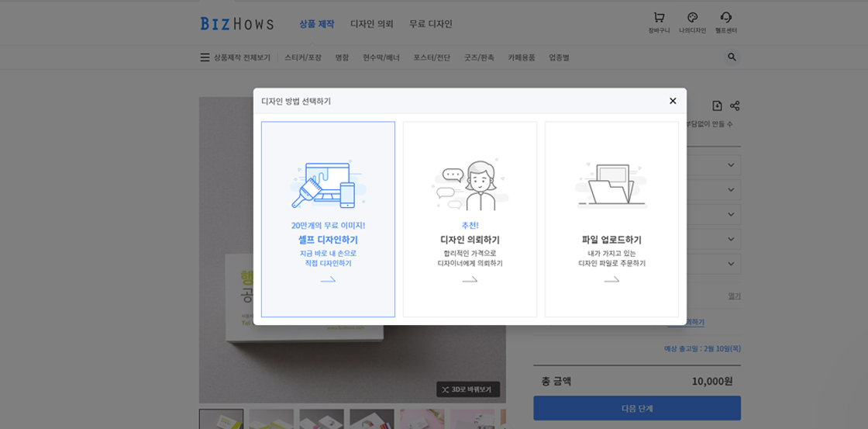Expand the second option dropdown chevron

click(731, 189)
